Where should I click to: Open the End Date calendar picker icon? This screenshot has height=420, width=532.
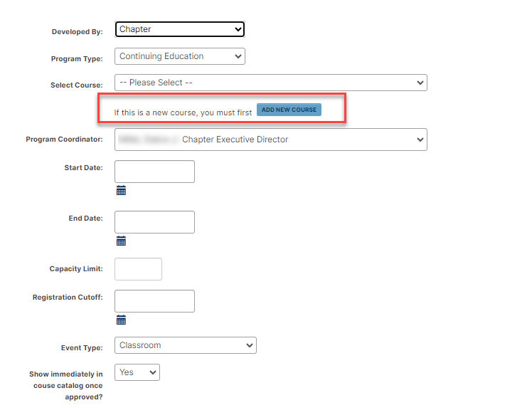click(121, 241)
